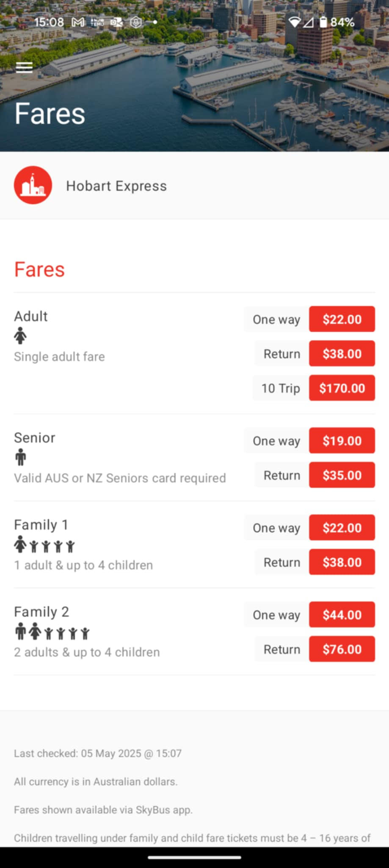Tap the single Adult person icon
The height and width of the screenshot is (868, 389).
[20, 336]
